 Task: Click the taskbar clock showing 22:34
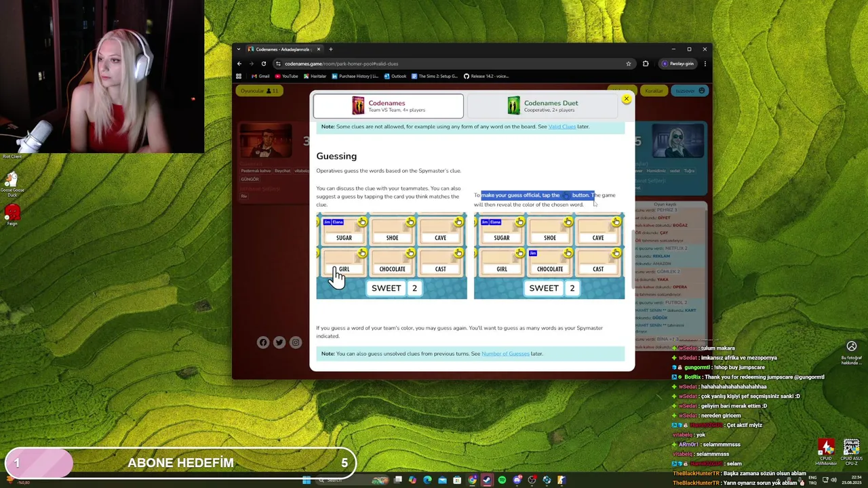(x=850, y=481)
